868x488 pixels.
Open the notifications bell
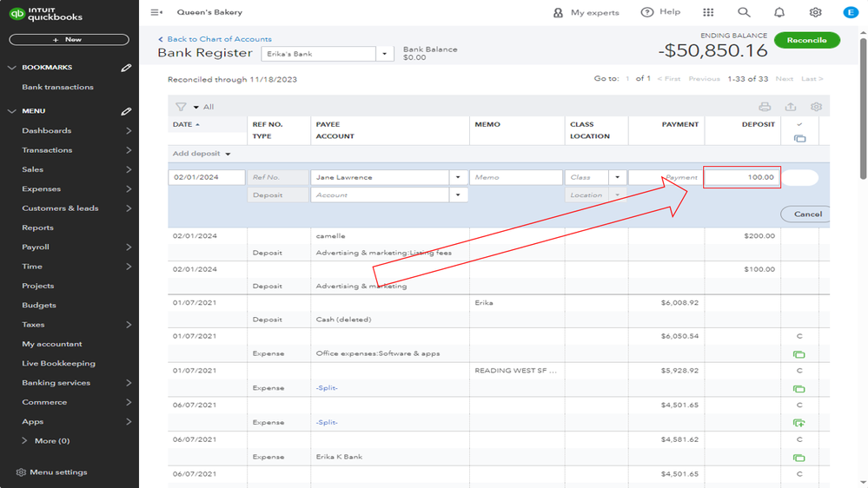click(779, 13)
